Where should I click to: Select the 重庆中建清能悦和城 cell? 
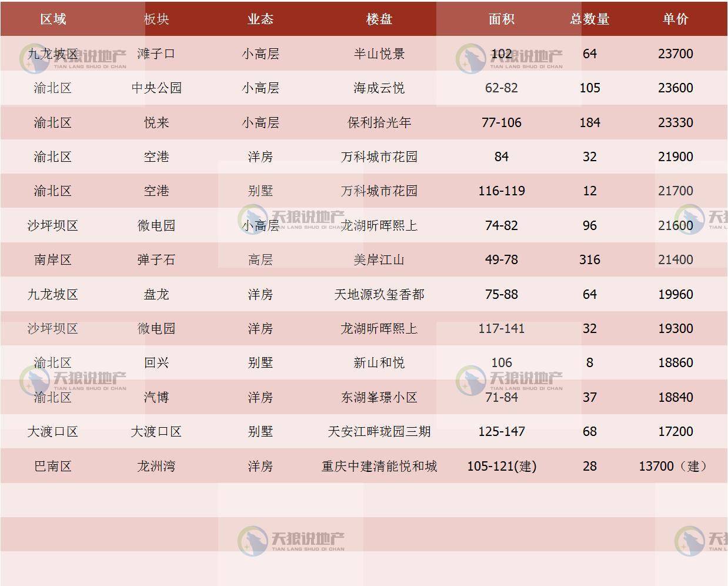(379, 466)
